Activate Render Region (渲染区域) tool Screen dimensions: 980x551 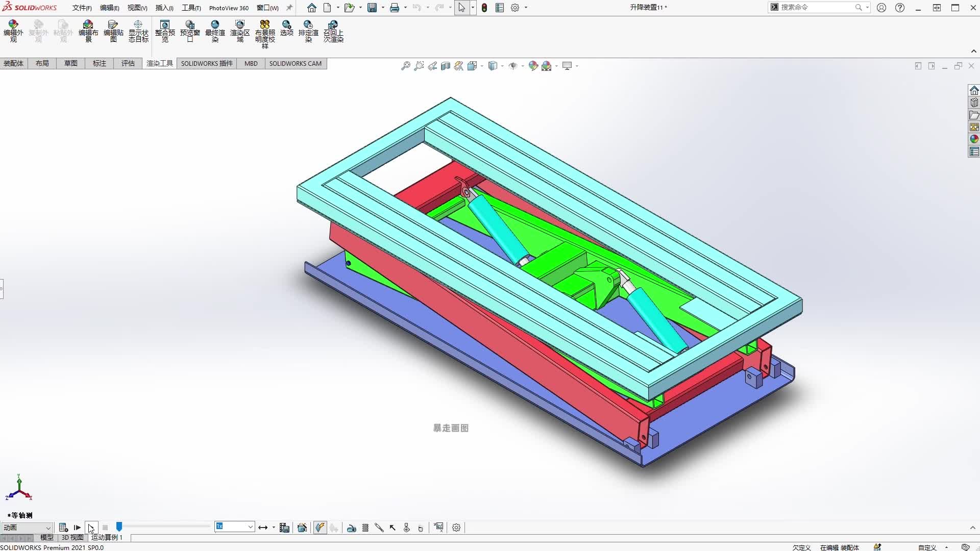[240, 31]
